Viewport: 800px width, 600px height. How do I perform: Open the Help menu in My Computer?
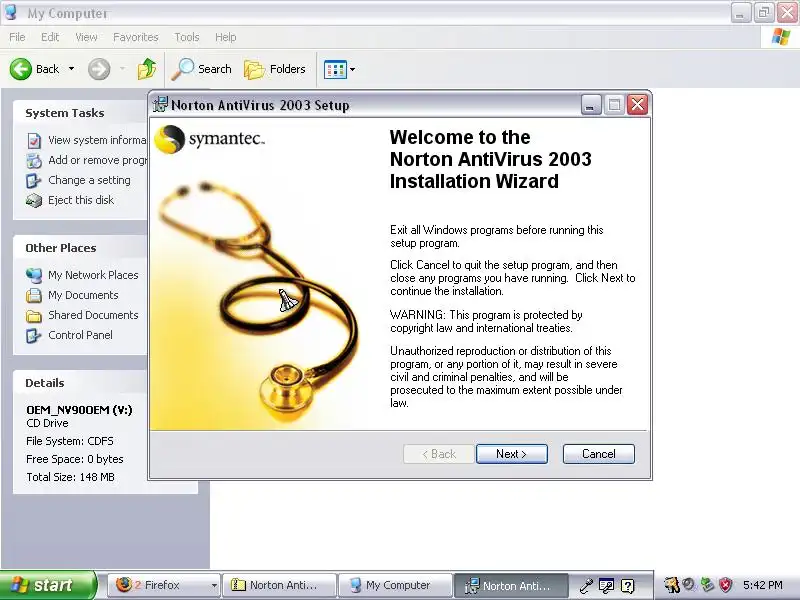[x=226, y=37]
